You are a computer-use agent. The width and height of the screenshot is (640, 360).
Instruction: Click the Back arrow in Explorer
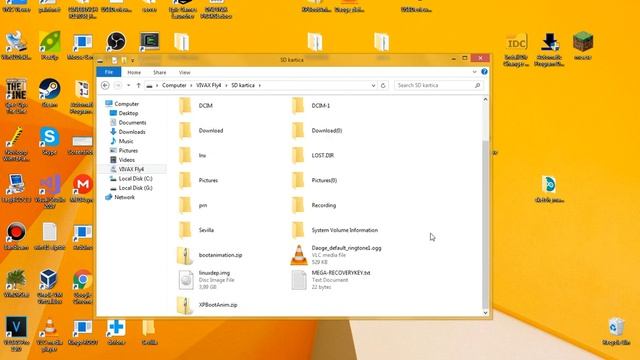coord(105,85)
